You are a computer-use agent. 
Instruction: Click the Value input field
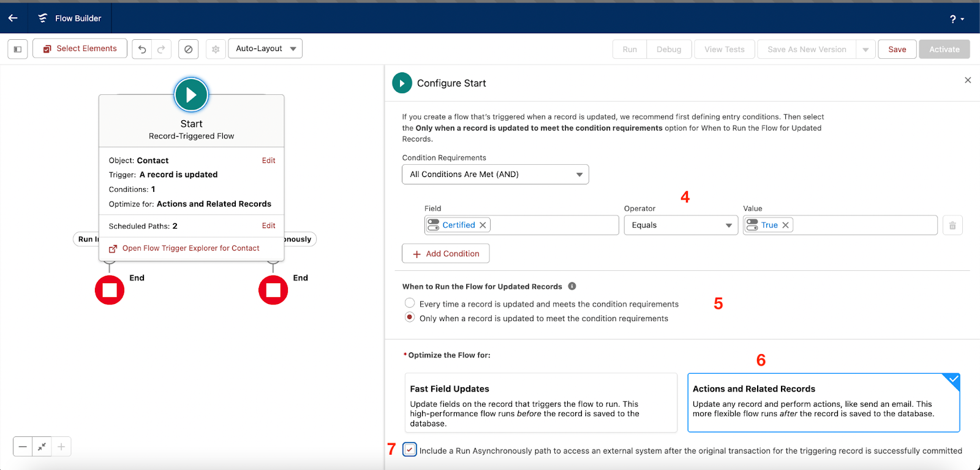coord(840,225)
